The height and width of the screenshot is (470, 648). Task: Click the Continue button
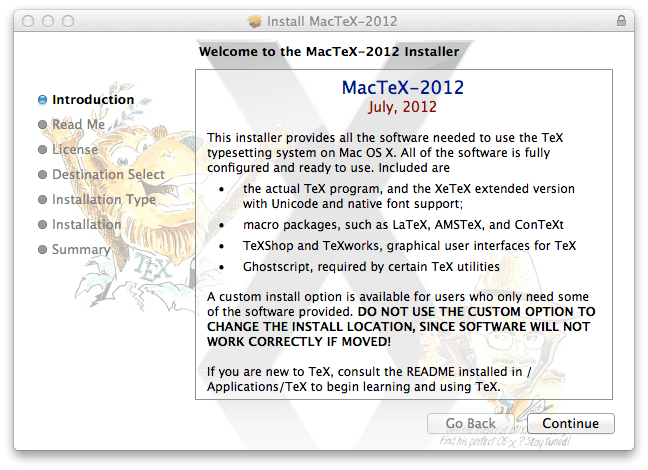[571, 423]
